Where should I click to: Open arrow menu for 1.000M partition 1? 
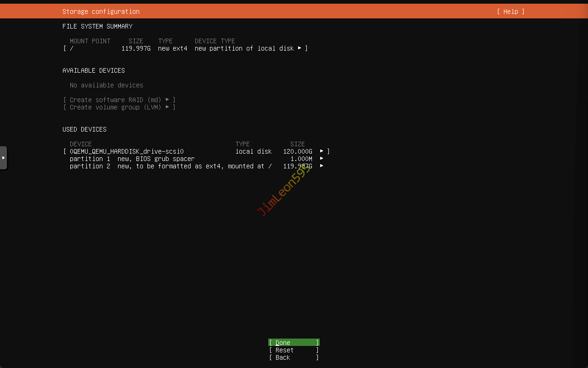(322, 159)
